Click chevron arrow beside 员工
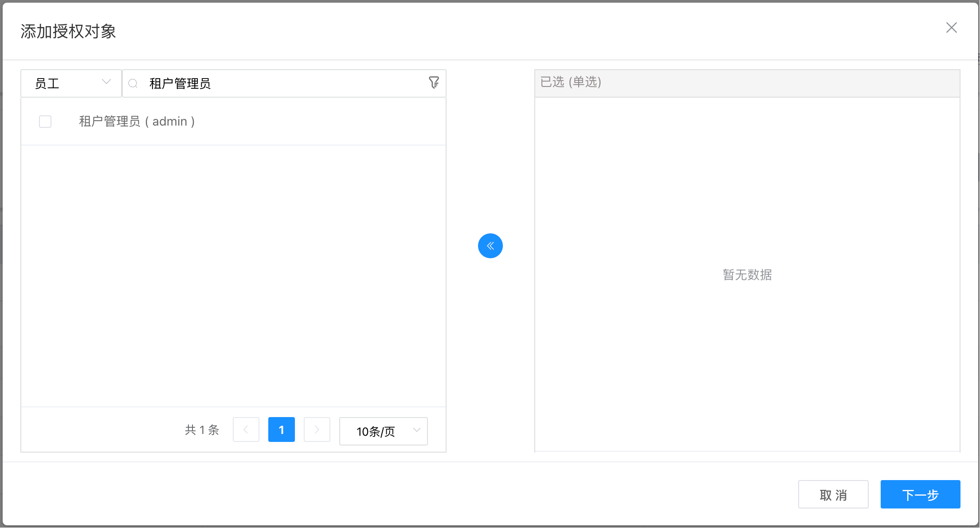This screenshot has width=980, height=528. click(x=106, y=82)
